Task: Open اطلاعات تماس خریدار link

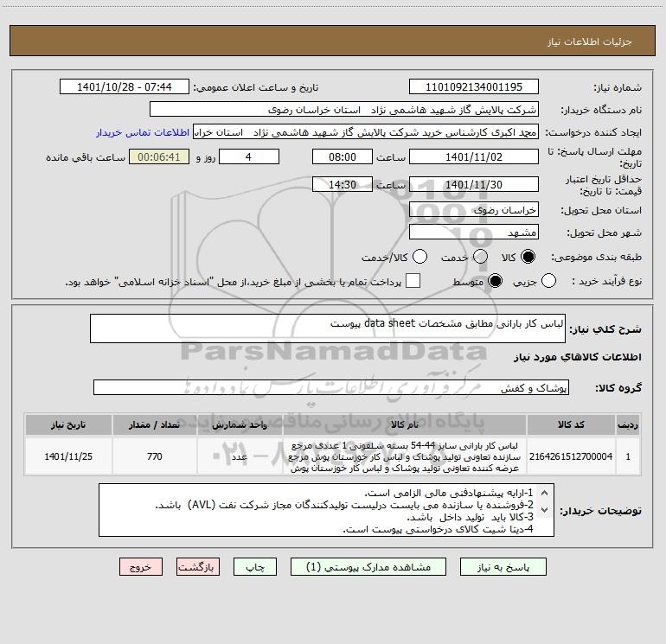Action: 143,132
